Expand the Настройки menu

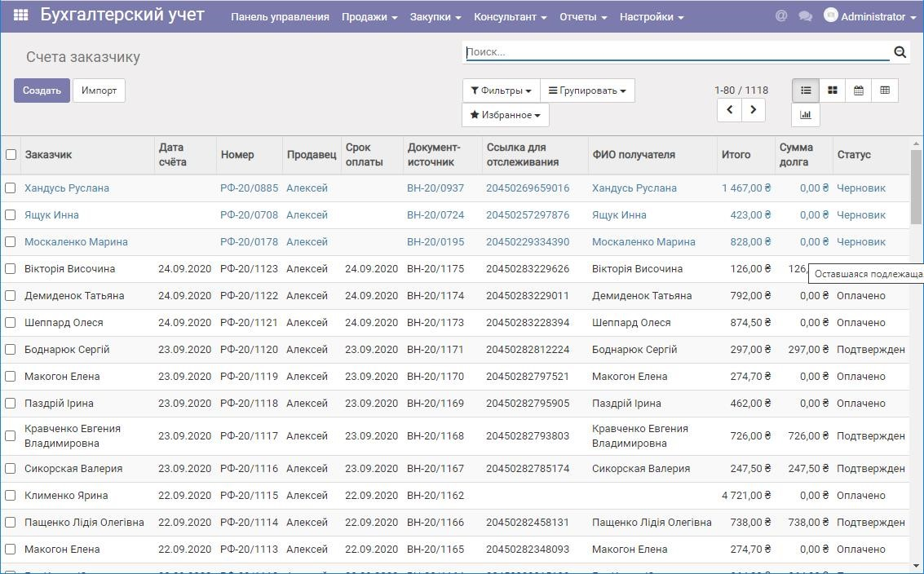point(652,17)
